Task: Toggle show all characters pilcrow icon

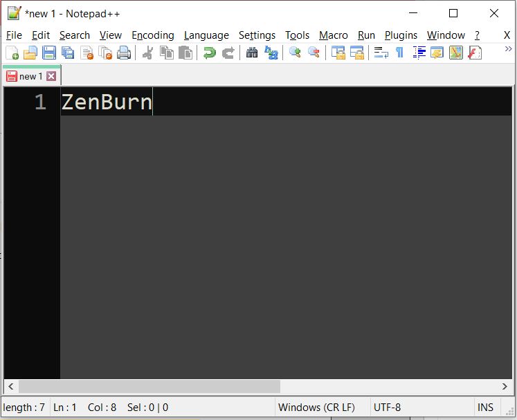Action: point(399,53)
